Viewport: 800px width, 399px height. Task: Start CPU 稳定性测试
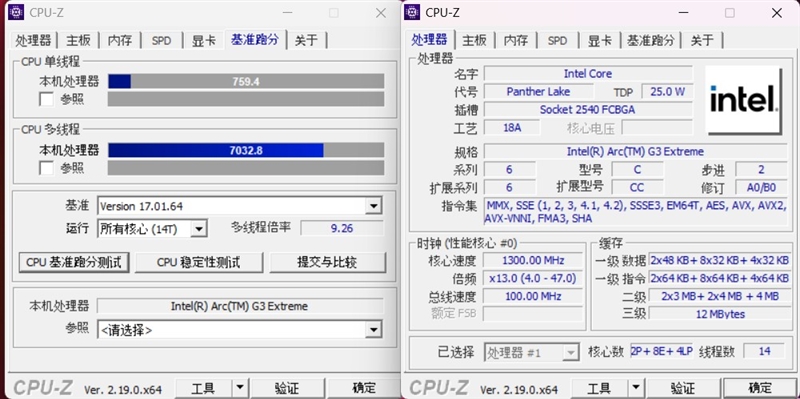click(x=198, y=262)
